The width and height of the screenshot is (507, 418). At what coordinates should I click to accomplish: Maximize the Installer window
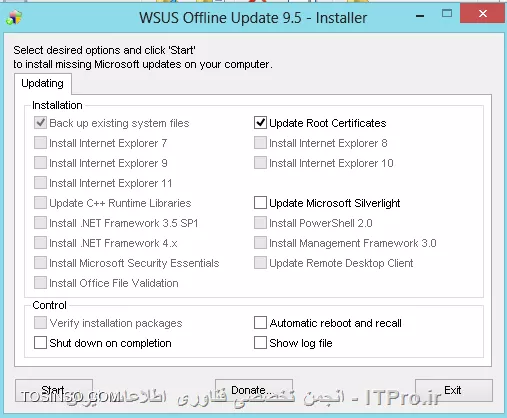coord(447,14)
